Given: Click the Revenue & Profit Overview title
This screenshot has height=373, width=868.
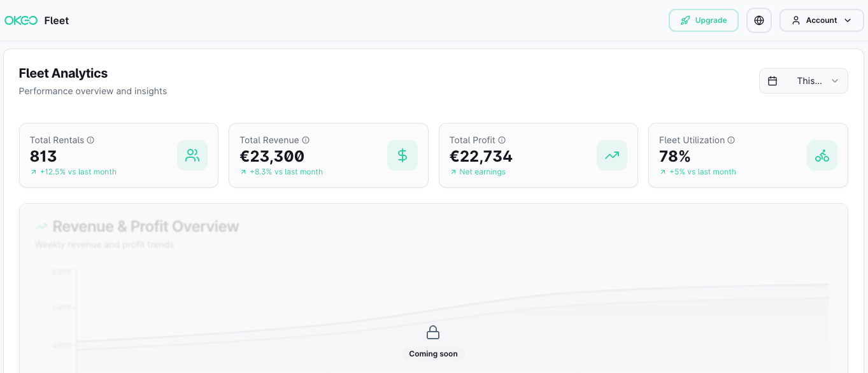Looking at the screenshot, I should point(145,227).
